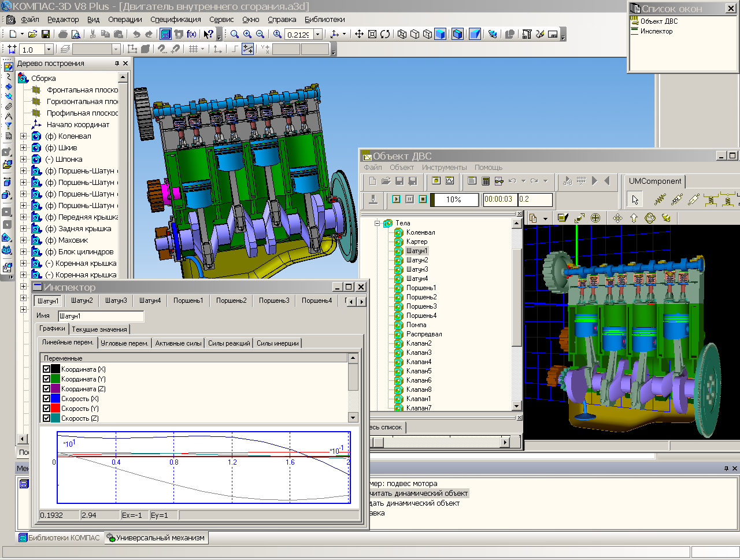This screenshot has width=740, height=560.
Task: Expand the Маховик node in build tree
Action: (x=24, y=240)
